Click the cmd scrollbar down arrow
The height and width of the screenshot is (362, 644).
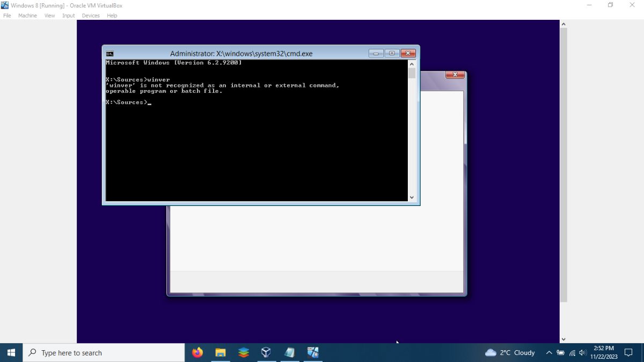point(412,197)
